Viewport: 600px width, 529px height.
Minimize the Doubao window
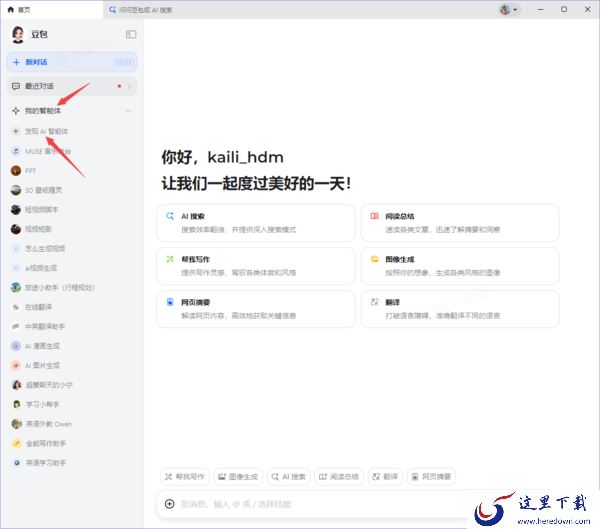point(540,10)
